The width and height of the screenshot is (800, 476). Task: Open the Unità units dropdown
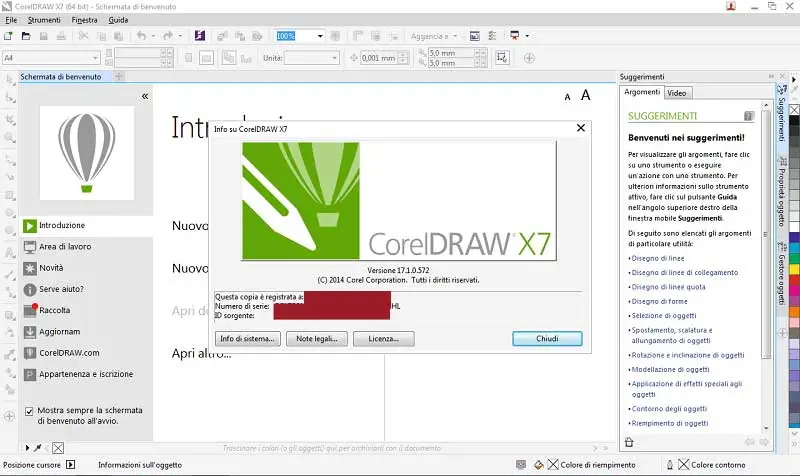334,58
